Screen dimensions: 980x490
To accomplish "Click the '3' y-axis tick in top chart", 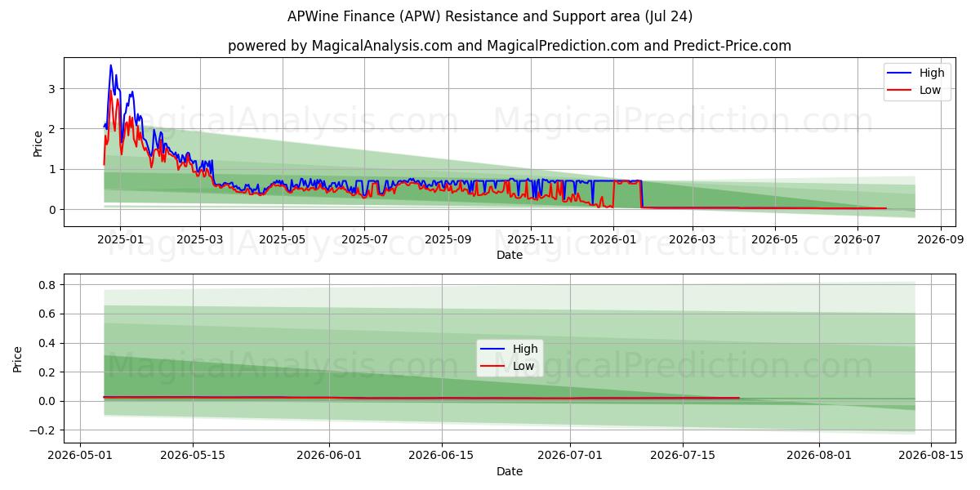I will pos(51,88).
